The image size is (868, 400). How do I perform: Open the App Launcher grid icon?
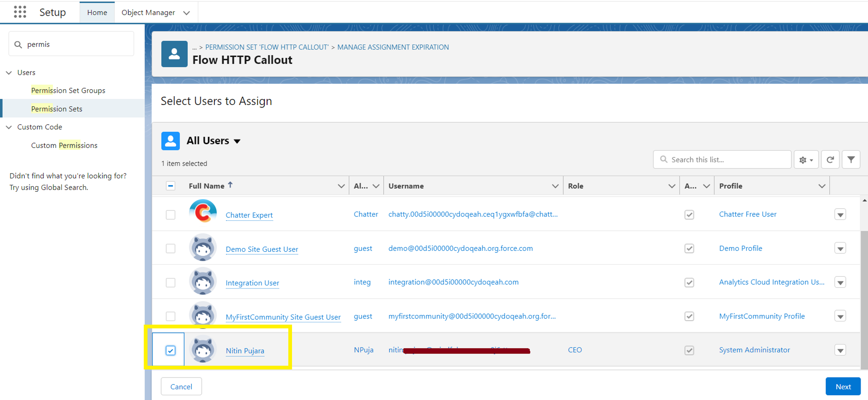(20, 12)
